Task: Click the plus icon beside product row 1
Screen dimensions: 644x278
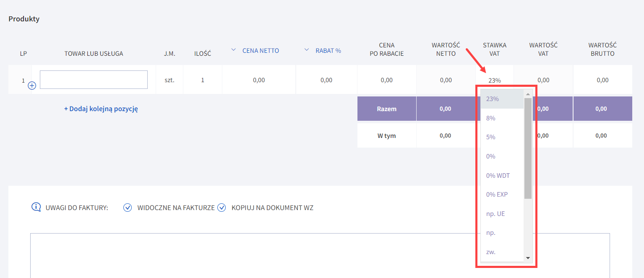Action: (32, 86)
